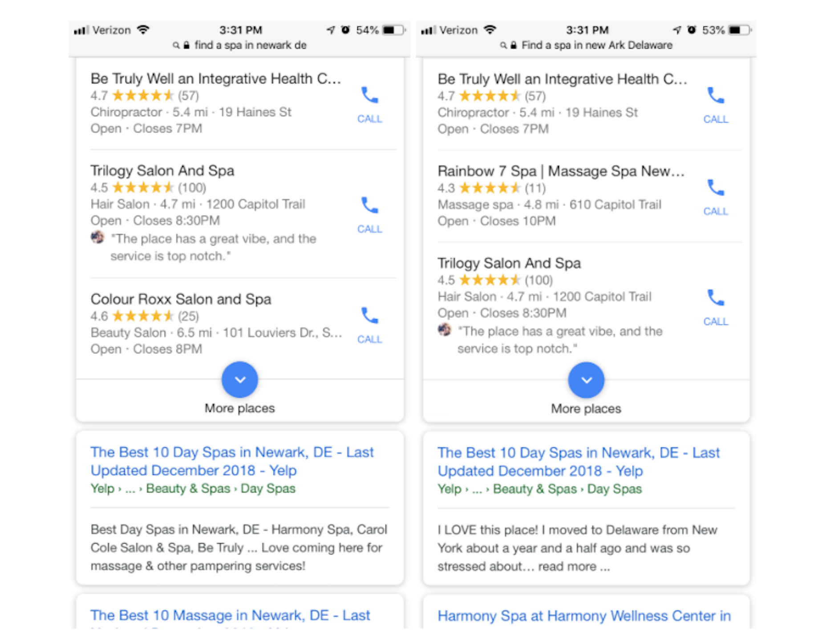Open Colour Roxx Salon and Spa listing
Image resolution: width=826 pixels, height=644 pixels.
tap(181, 299)
